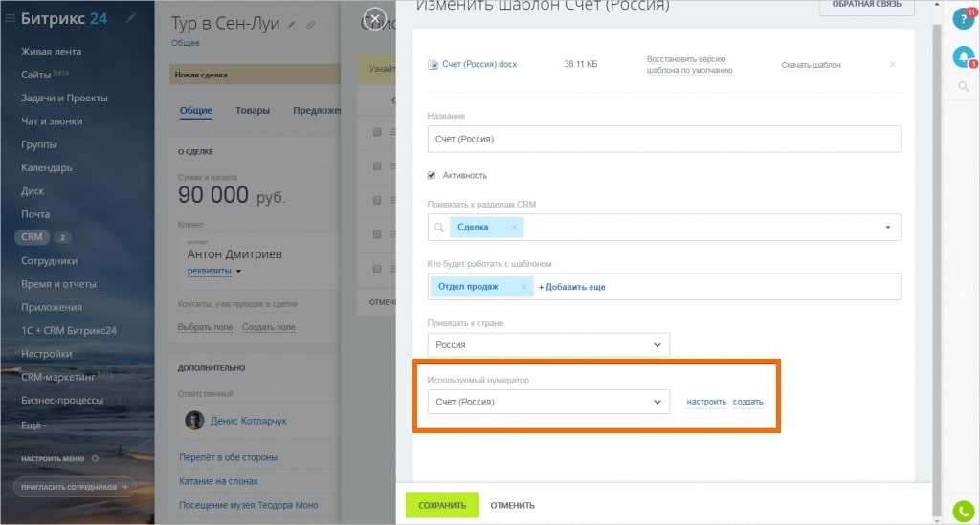The image size is (980, 525).
Task: Click the help question mark icon
Action: pos(963,18)
